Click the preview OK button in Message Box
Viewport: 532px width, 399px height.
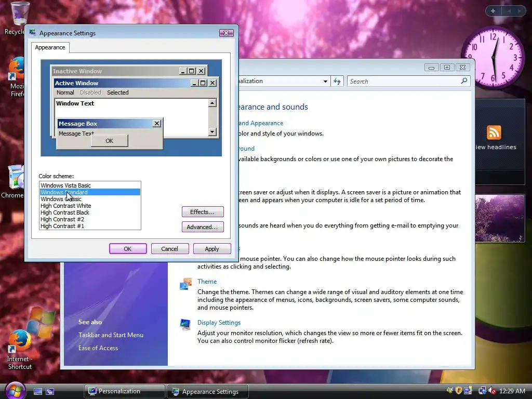(109, 140)
